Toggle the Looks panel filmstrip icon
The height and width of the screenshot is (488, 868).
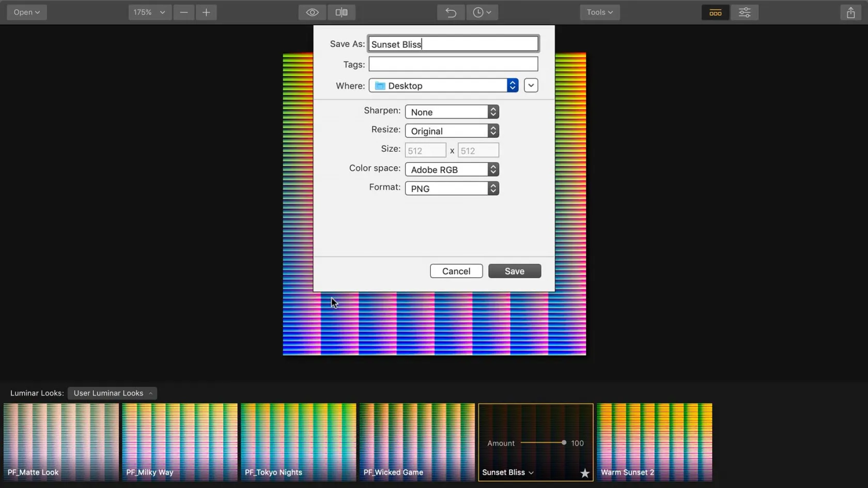[715, 12]
